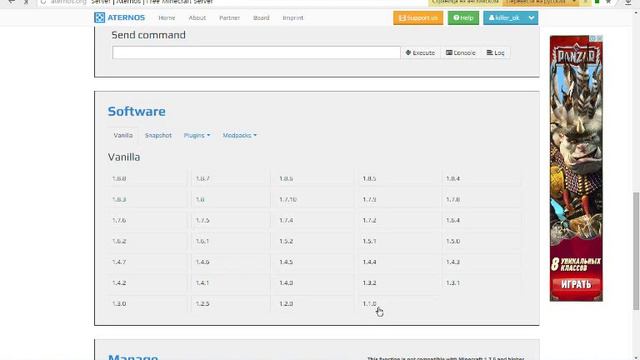640x360 pixels.
Task: Select Vanilla version 1.4.3
Action: point(481,262)
